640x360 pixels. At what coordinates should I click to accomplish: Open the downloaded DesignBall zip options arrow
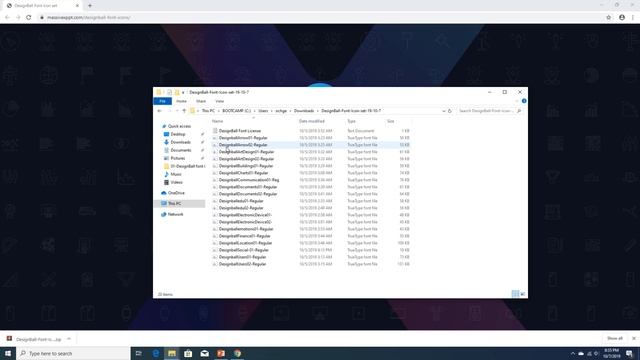point(69,339)
